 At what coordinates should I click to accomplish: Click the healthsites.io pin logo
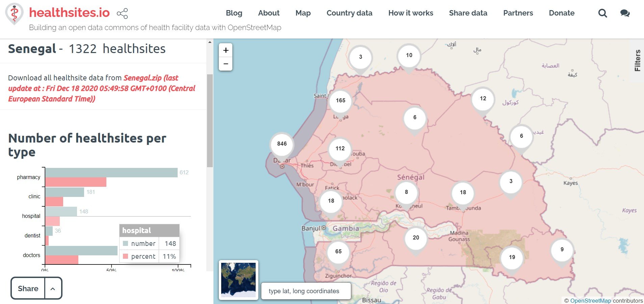pos(14,14)
